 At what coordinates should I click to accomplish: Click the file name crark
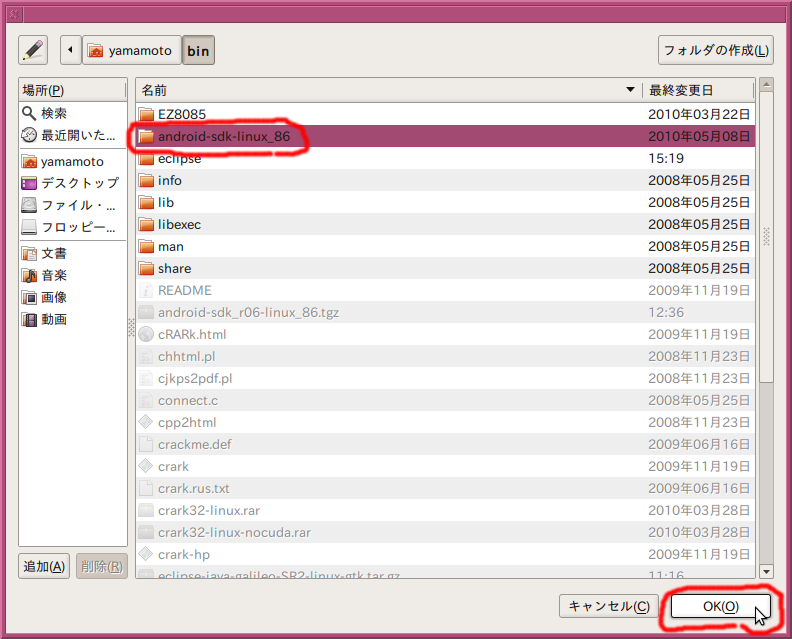click(173, 466)
